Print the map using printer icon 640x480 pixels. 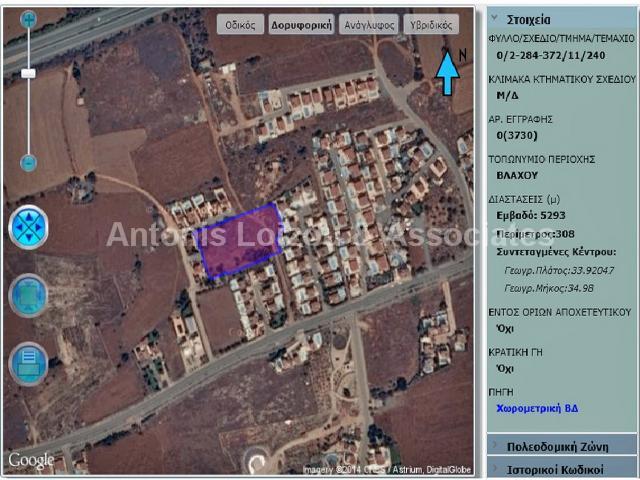tap(29, 364)
